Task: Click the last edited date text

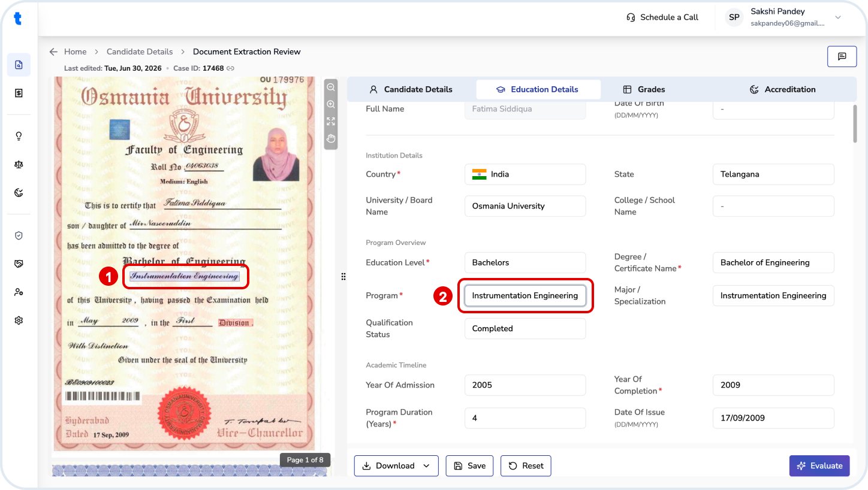Action: (133, 68)
